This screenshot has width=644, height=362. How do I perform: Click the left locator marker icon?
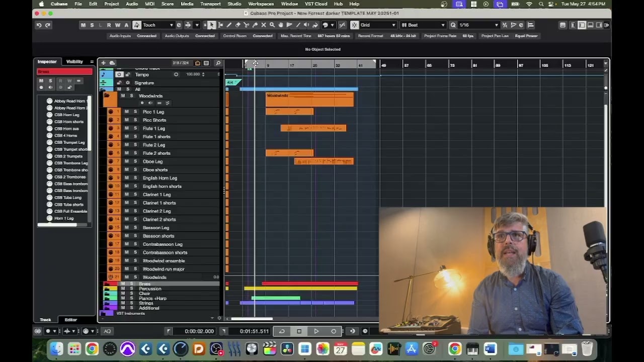click(169, 331)
